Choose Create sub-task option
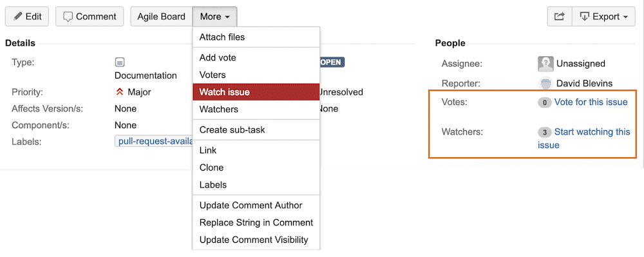 coord(256,129)
